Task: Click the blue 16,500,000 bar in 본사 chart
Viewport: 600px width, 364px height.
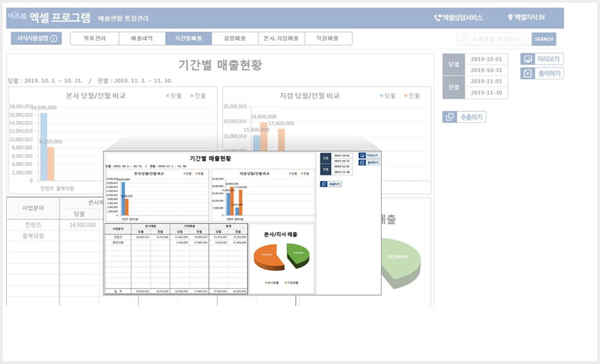Action: (44, 147)
